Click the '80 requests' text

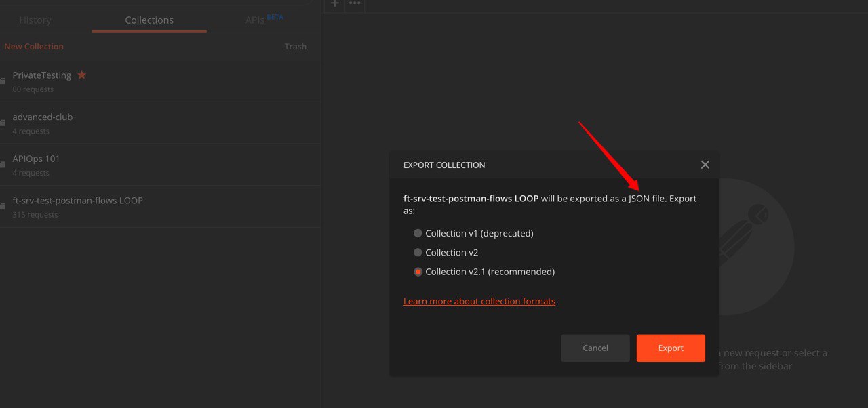pos(33,89)
